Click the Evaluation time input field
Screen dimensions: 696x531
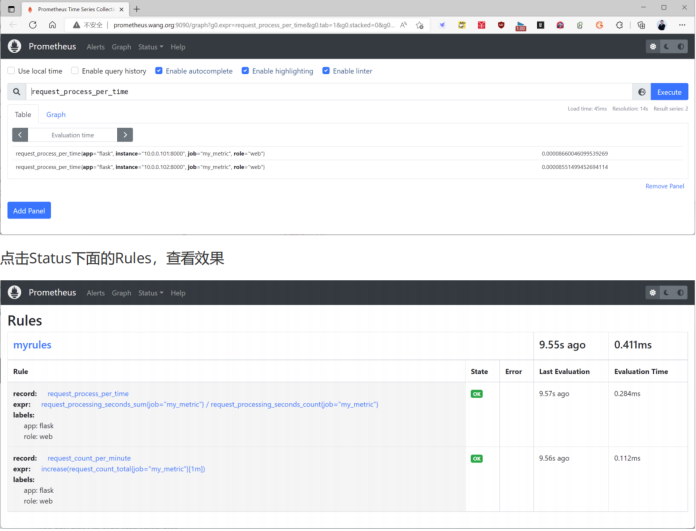pos(72,135)
